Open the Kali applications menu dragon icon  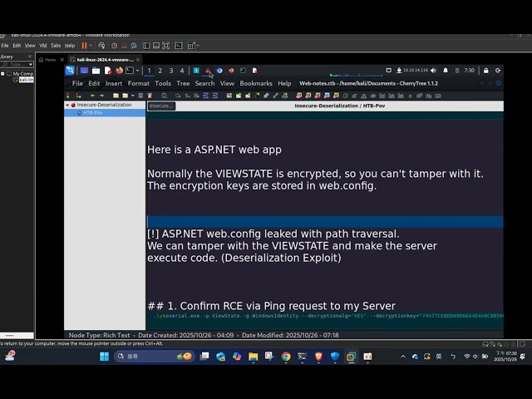coord(70,71)
